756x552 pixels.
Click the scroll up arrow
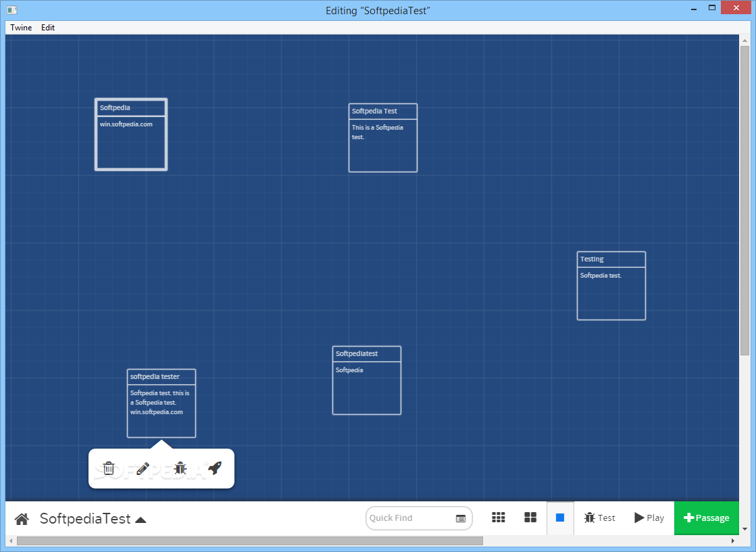click(745, 40)
